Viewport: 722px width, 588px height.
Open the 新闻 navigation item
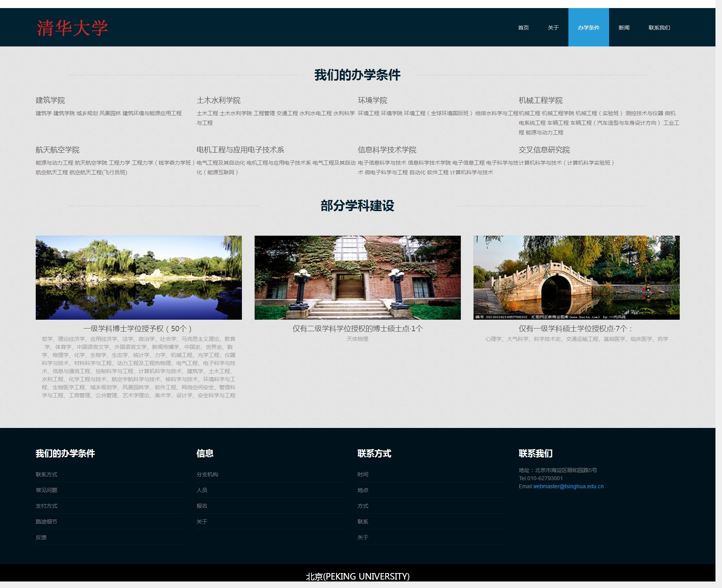(x=624, y=28)
